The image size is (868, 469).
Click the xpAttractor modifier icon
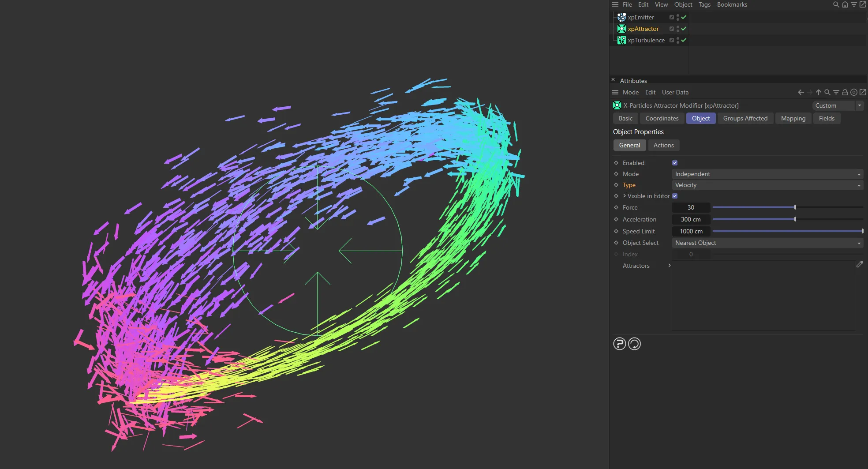point(621,29)
